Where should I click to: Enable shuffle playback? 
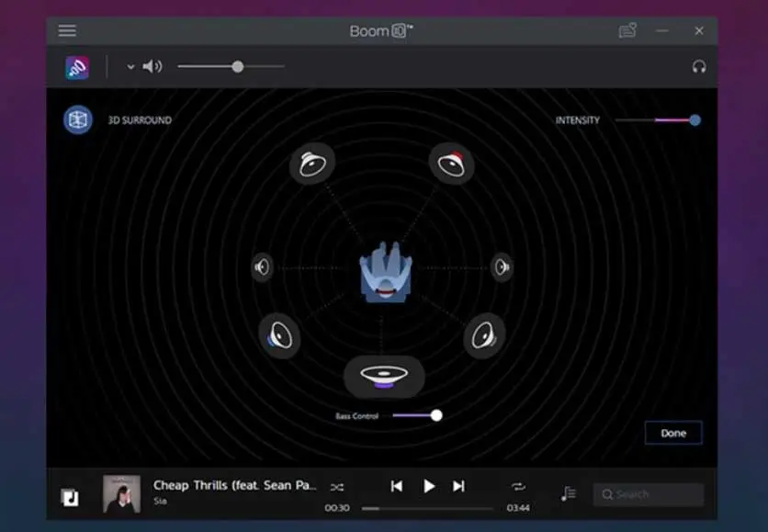point(337,487)
